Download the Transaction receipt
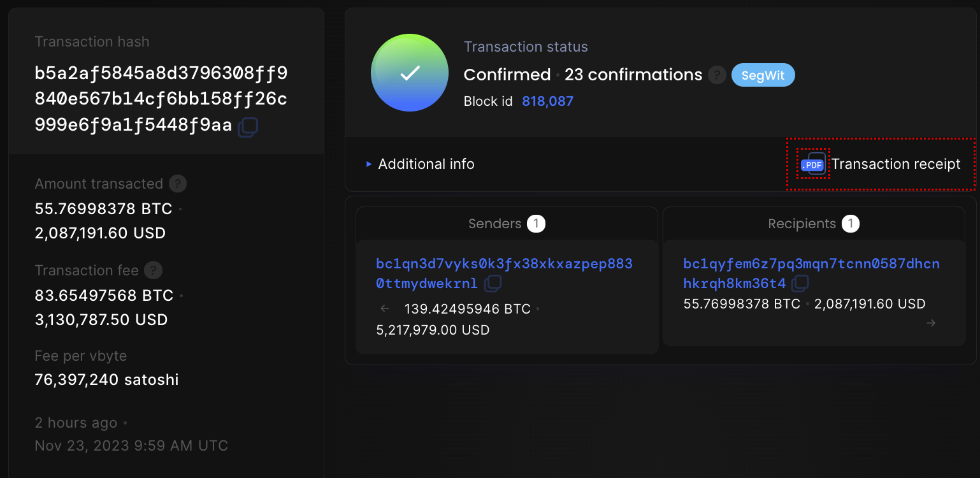Image resolution: width=980 pixels, height=478 pixels. click(x=881, y=164)
